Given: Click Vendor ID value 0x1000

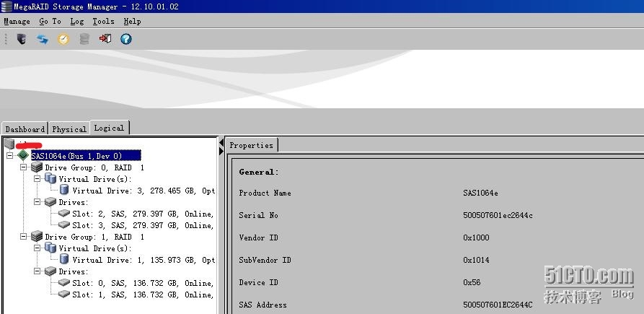Looking at the screenshot, I should point(476,237).
